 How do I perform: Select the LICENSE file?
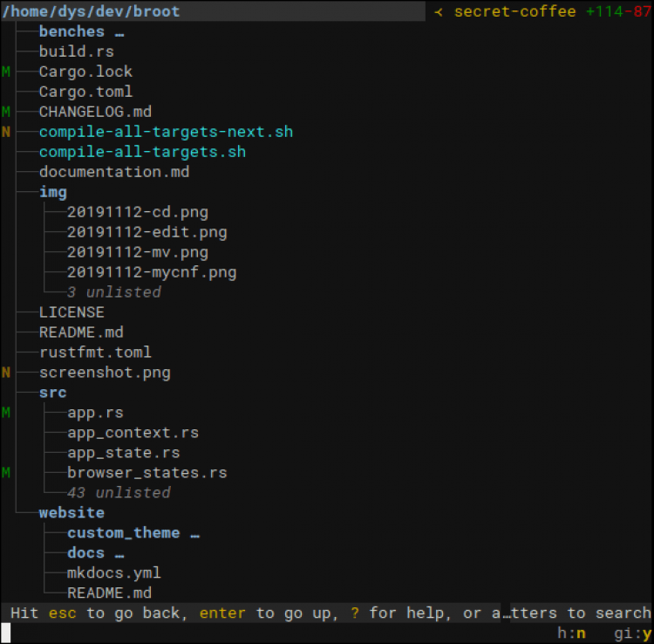point(72,312)
